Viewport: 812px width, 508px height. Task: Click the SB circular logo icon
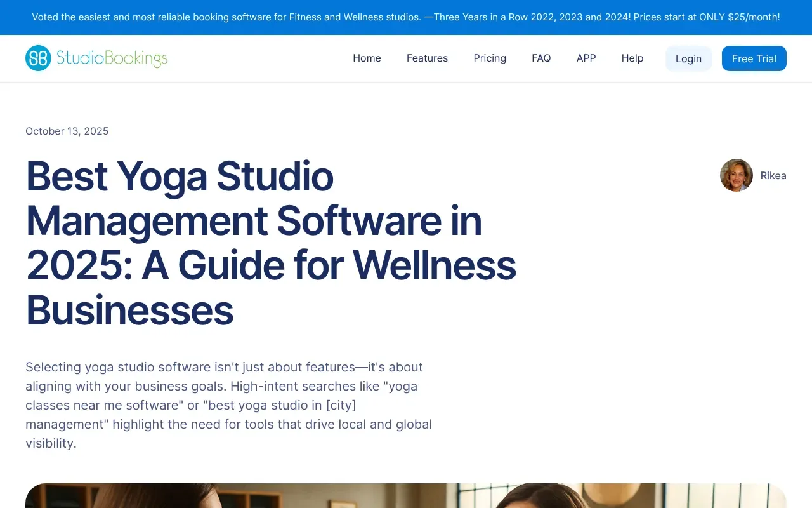(x=38, y=58)
